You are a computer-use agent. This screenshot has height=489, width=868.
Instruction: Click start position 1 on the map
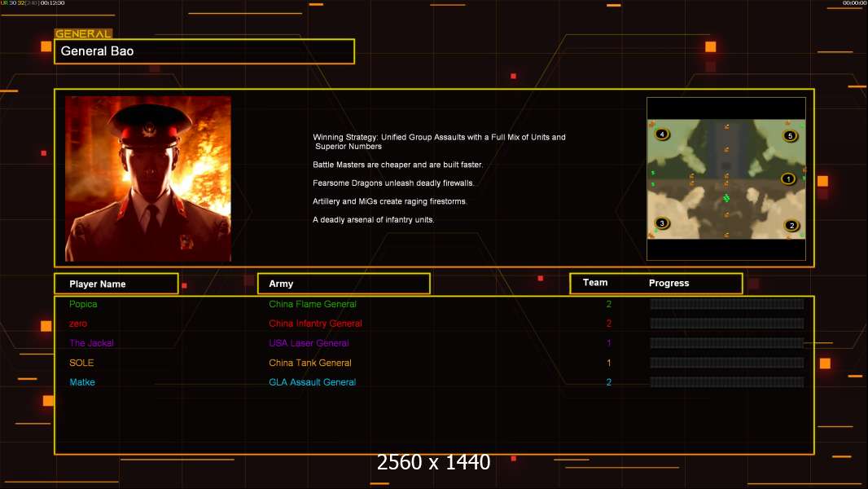(x=788, y=178)
